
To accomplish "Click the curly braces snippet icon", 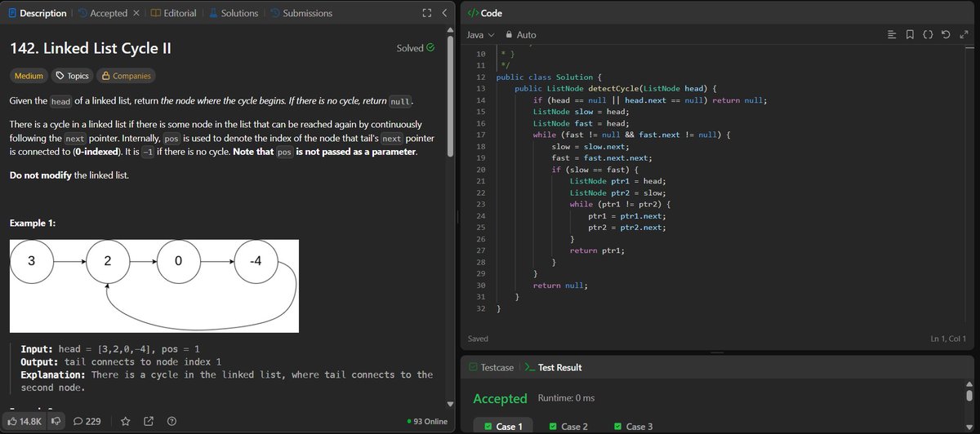I will [928, 35].
